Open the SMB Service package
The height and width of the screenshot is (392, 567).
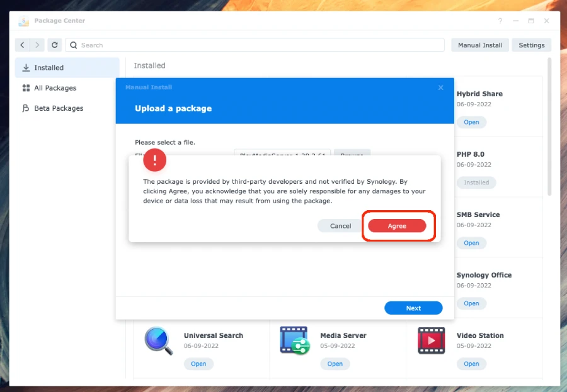coord(471,243)
